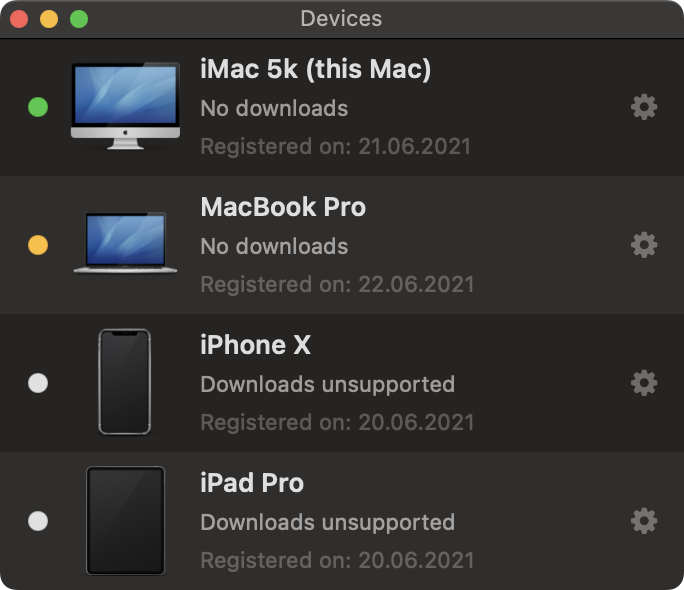Select the "iPad Pro" device name

(x=252, y=483)
